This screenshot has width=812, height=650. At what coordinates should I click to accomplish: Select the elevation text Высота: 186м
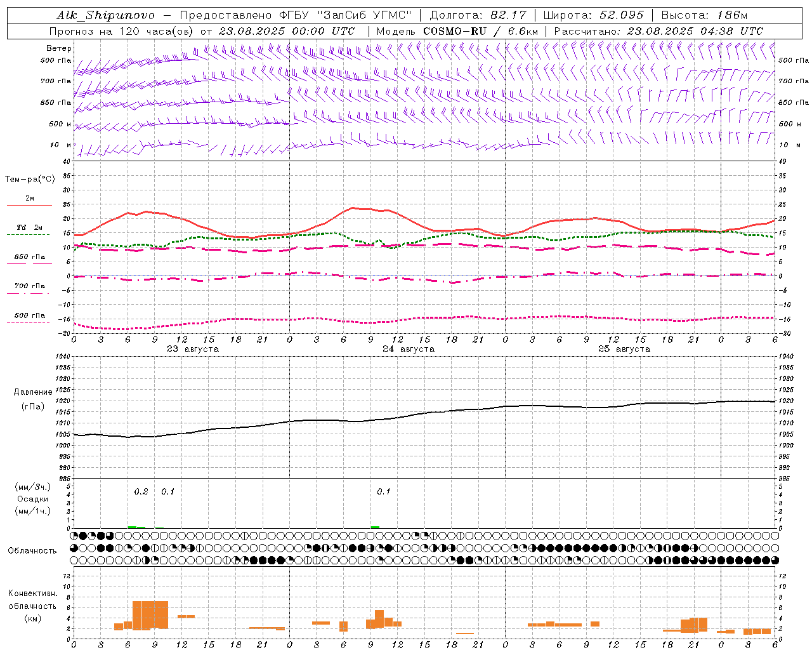[704, 15]
